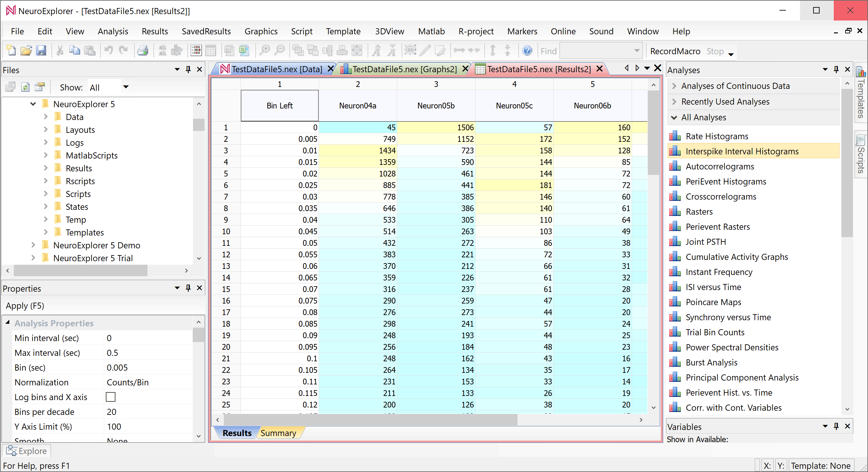Collapse the All Analyses group
This screenshot has height=472, width=868.
674,118
